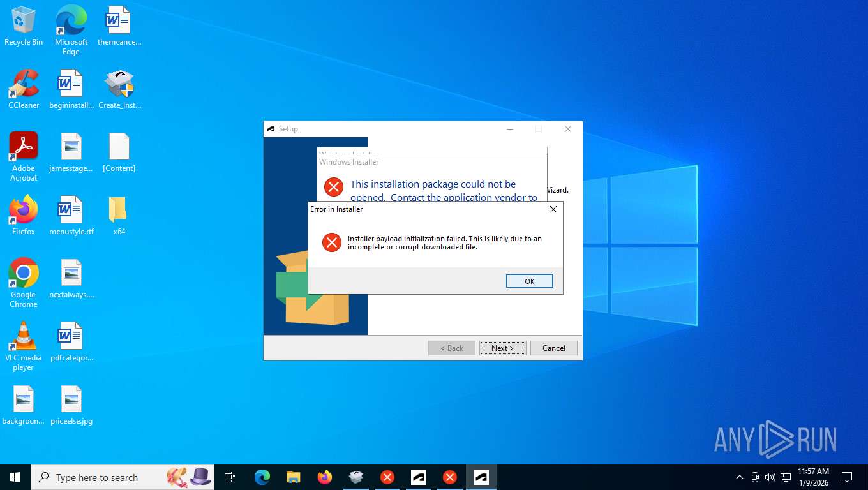Select backgroun... image file on desktop

[24, 405]
